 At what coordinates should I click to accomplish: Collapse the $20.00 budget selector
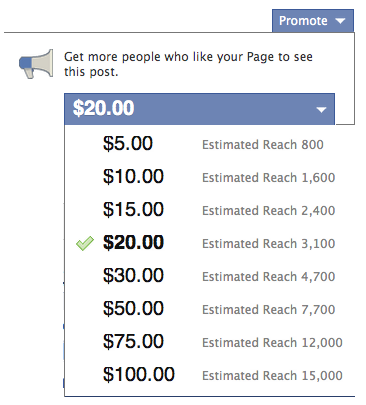[x=199, y=109]
